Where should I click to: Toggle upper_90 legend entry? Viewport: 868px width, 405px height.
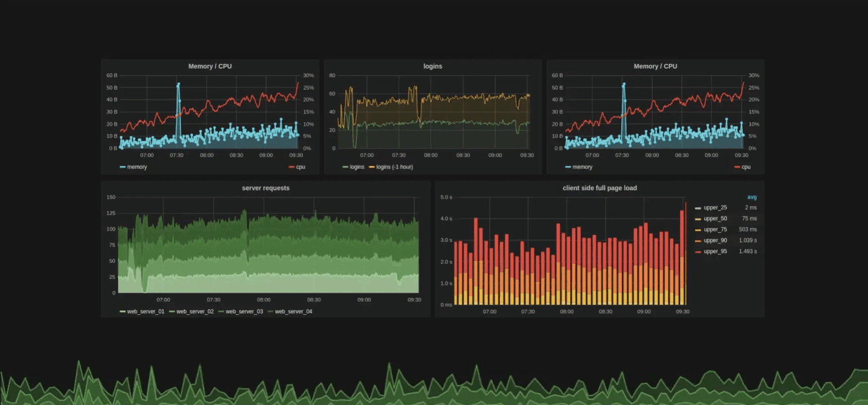[x=711, y=240]
